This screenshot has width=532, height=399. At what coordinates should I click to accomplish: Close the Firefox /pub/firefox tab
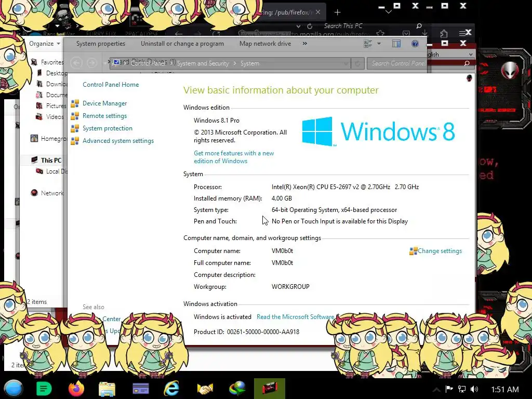coord(318,12)
